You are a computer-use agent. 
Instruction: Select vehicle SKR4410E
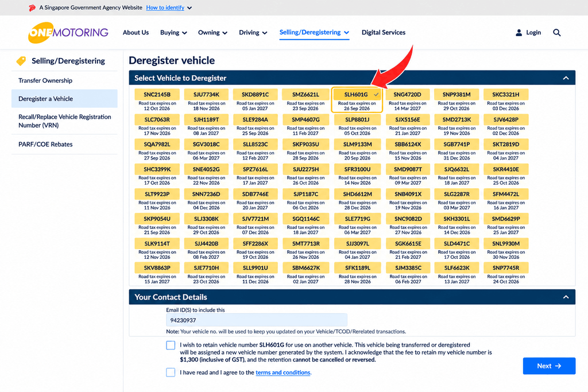[x=506, y=169]
